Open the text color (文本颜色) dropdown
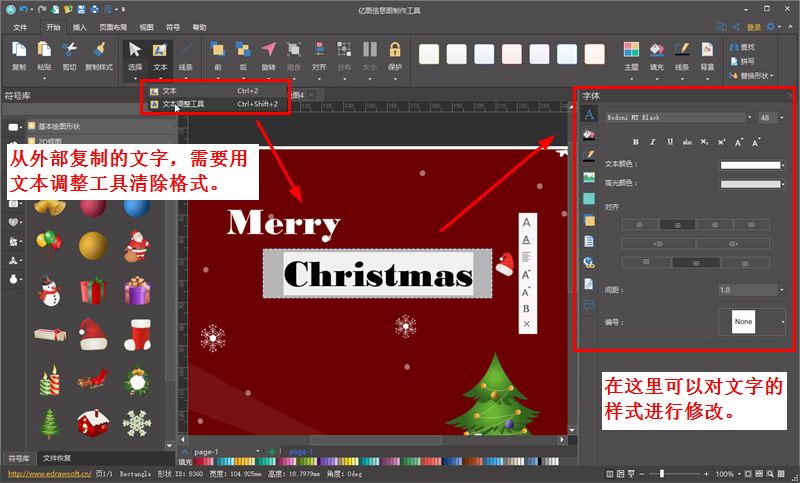 (783, 165)
